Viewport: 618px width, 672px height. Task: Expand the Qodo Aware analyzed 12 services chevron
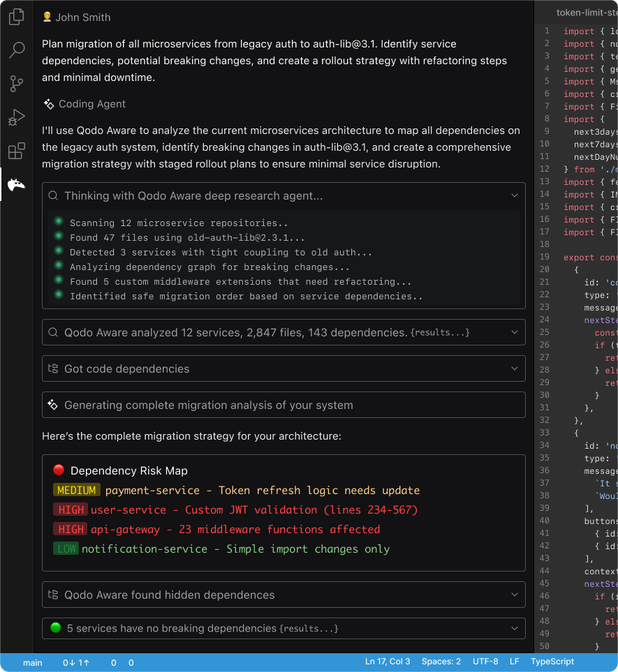click(x=515, y=332)
